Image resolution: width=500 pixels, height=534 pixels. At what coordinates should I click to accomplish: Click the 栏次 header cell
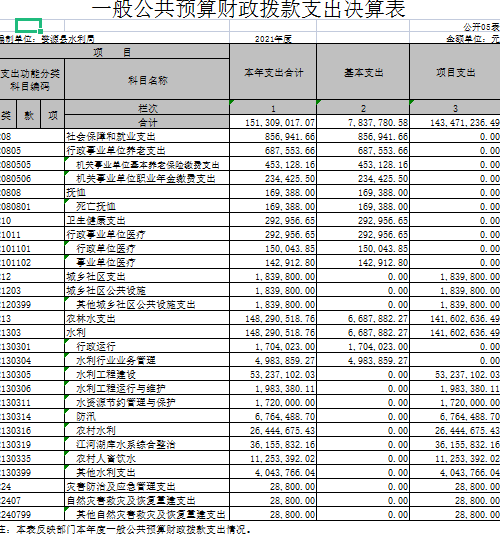(x=147, y=108)
